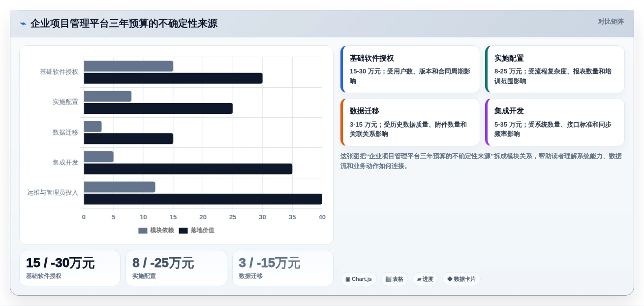This screenshot has height=306, width=644.
Task: Click the 运维与管理员投入 axis label
Action: [x=53, y=193]
